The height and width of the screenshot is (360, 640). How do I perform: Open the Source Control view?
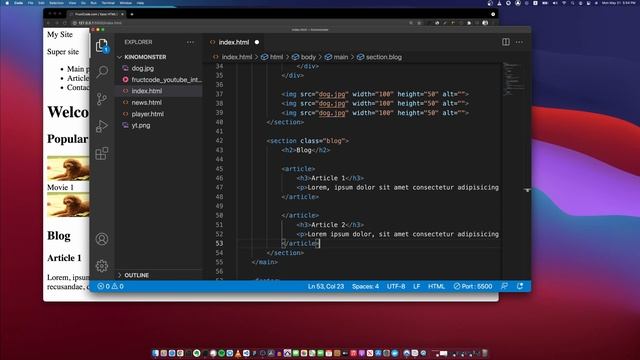click(x=102, y=99)
